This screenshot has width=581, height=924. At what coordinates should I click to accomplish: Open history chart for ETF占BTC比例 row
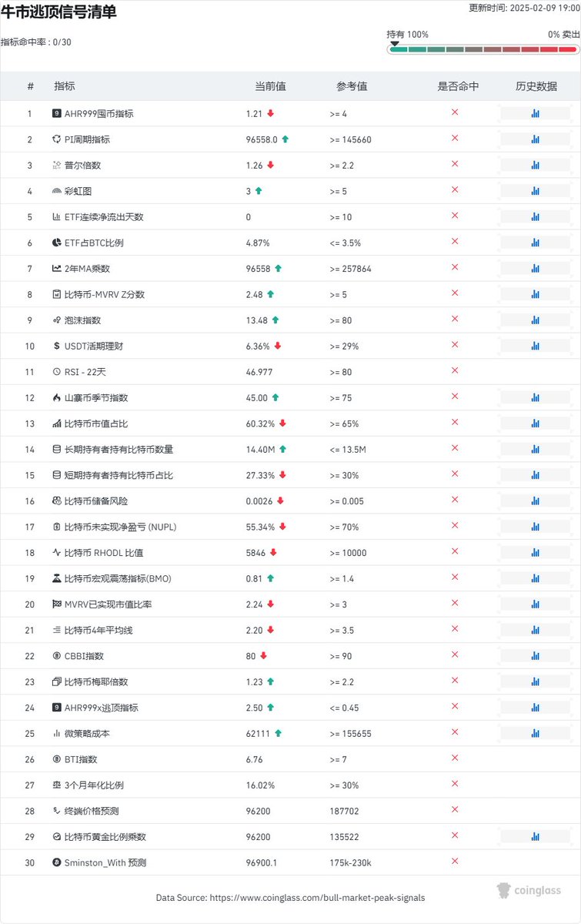tap(535, 243)
